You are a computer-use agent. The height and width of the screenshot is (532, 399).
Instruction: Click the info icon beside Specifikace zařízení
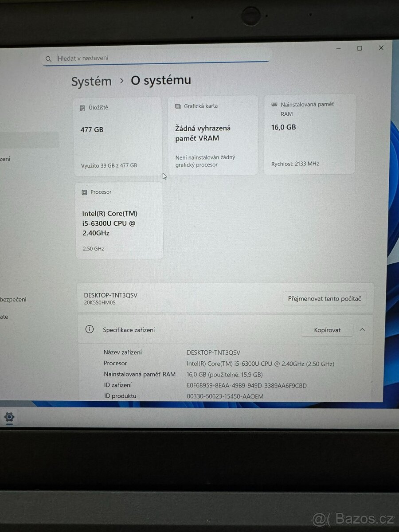90,329
